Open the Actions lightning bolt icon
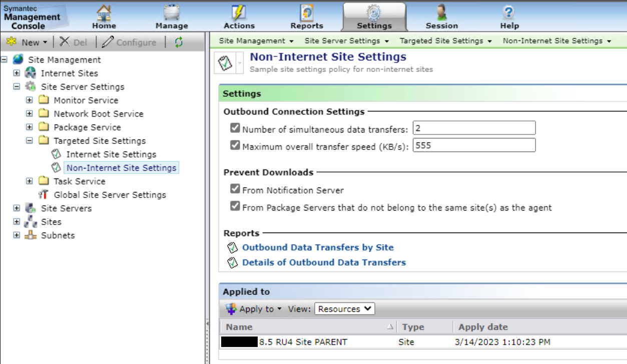 click(239, 12)
